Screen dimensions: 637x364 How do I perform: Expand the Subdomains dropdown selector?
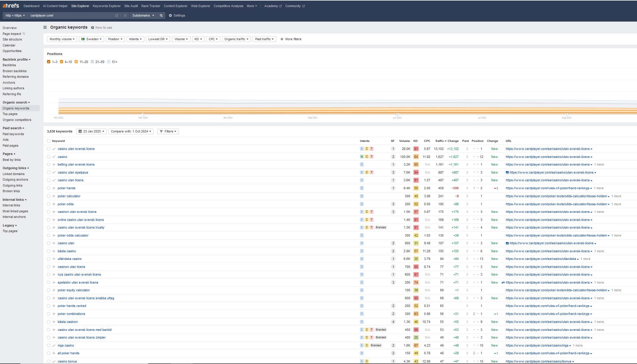click(x=144, y=15)
